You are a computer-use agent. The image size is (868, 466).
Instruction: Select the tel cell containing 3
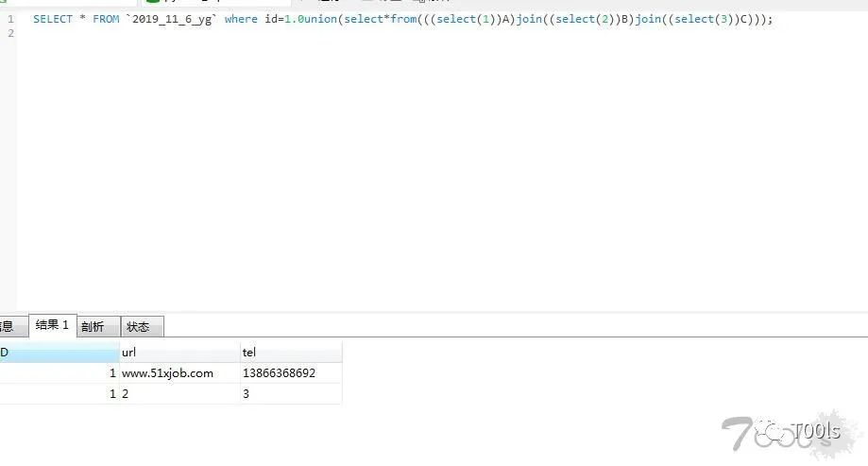[x=291, y=393]
